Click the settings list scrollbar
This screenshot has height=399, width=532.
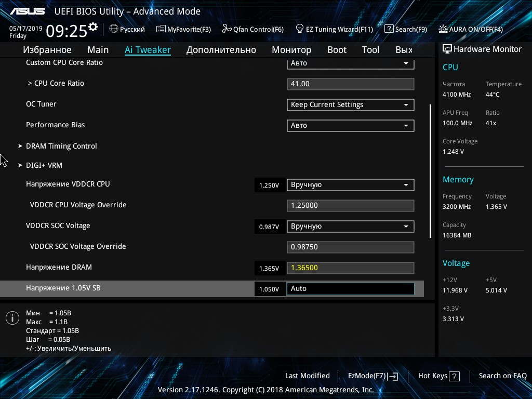point(431,171)
